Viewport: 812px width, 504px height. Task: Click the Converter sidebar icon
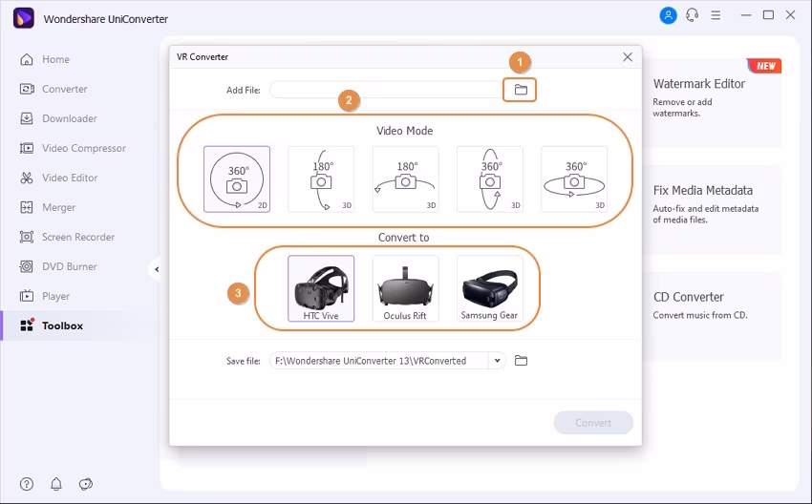point(27,89)
